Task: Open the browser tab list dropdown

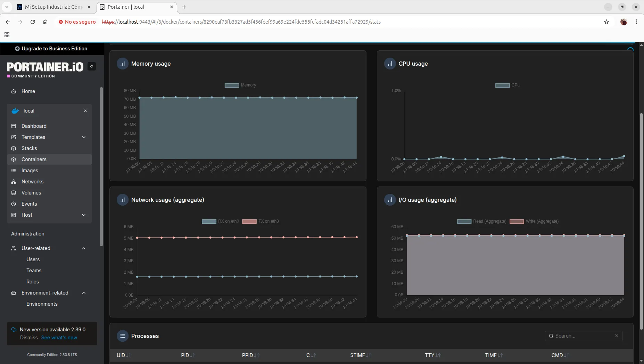Action: tap(7, 7)
